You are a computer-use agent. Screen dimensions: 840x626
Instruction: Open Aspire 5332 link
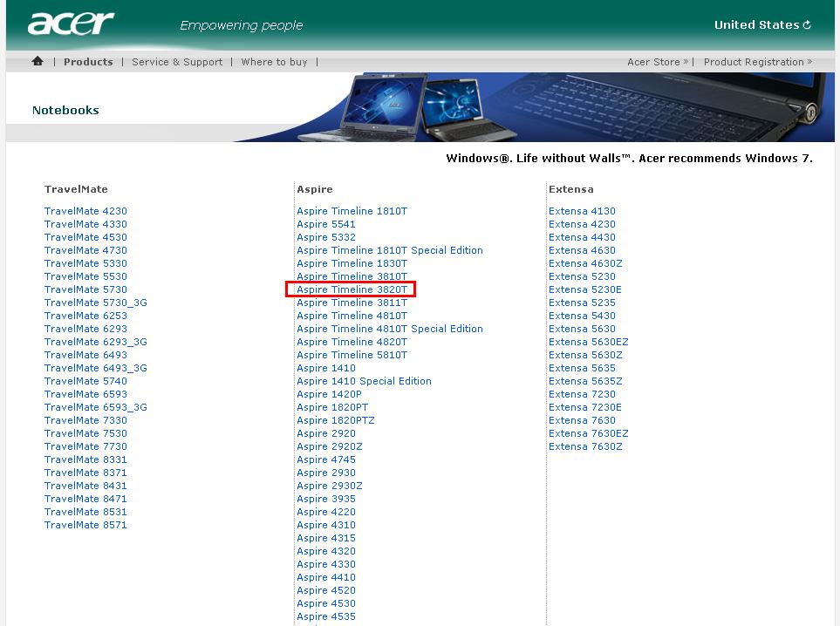pos(326,237)
